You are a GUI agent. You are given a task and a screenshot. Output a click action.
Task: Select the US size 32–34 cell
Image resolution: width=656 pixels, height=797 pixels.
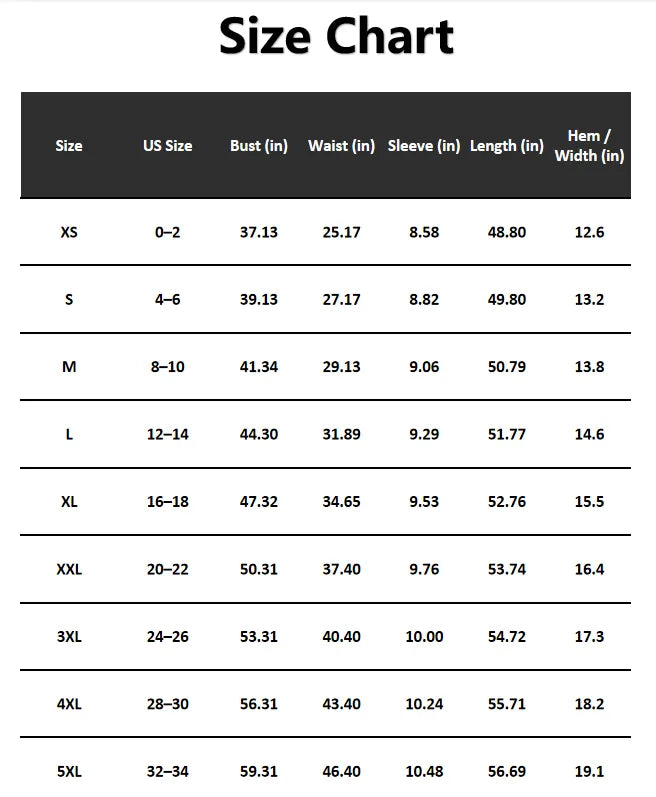(x=168, y=772)
